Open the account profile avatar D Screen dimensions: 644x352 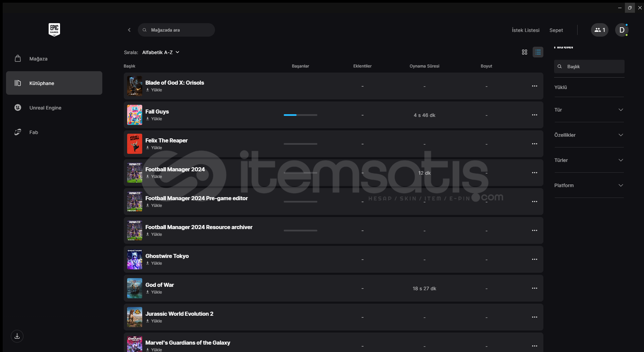(622, 30)
